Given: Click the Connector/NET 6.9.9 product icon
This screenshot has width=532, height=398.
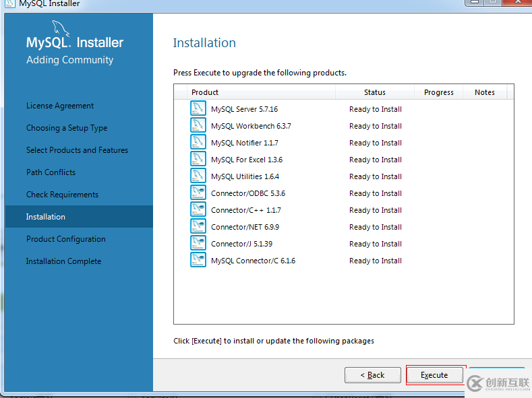Looking at the screenshot, I should click(198, 226).
